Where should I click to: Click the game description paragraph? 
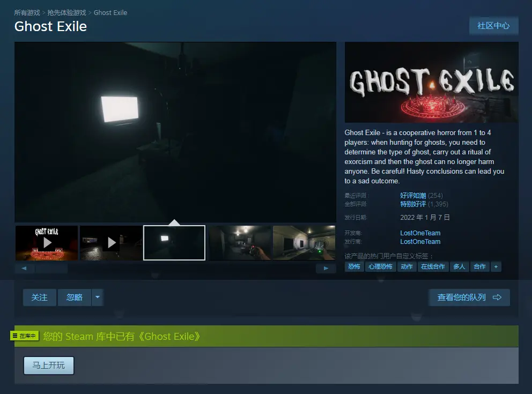pos(424,157)
